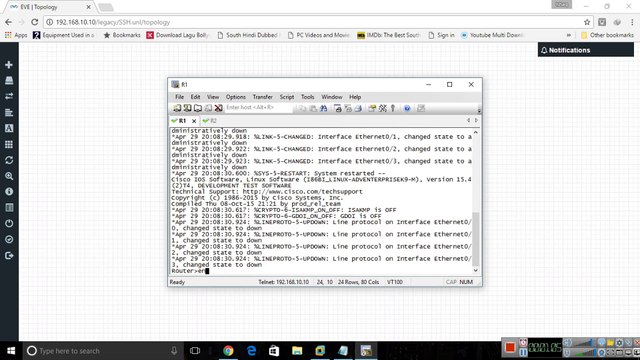640x360 pixels.
Task: Open Microsoft Edge from the taskbar
Action: click(251, 351)
